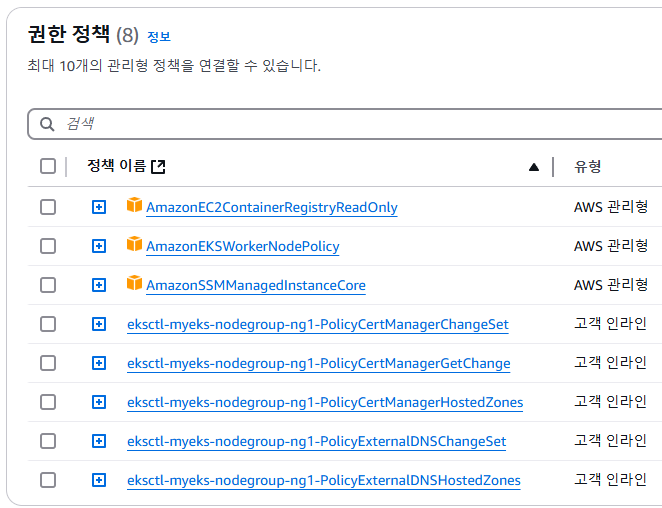Screen dimensions: 662x508
Task: Check AmazonEKSWorkerNodePolicy row checkbox
Action: tap(48, 246)
